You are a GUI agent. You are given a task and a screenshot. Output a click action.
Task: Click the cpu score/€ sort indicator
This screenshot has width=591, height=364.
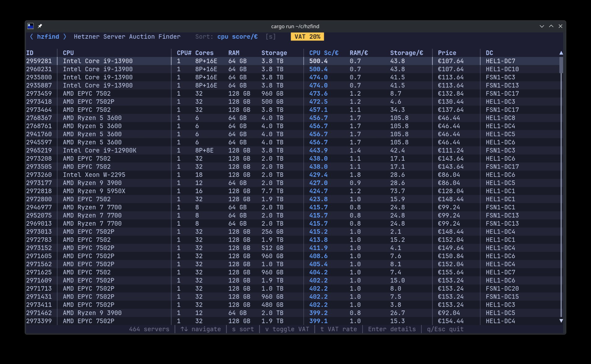(x=237, y=37)
